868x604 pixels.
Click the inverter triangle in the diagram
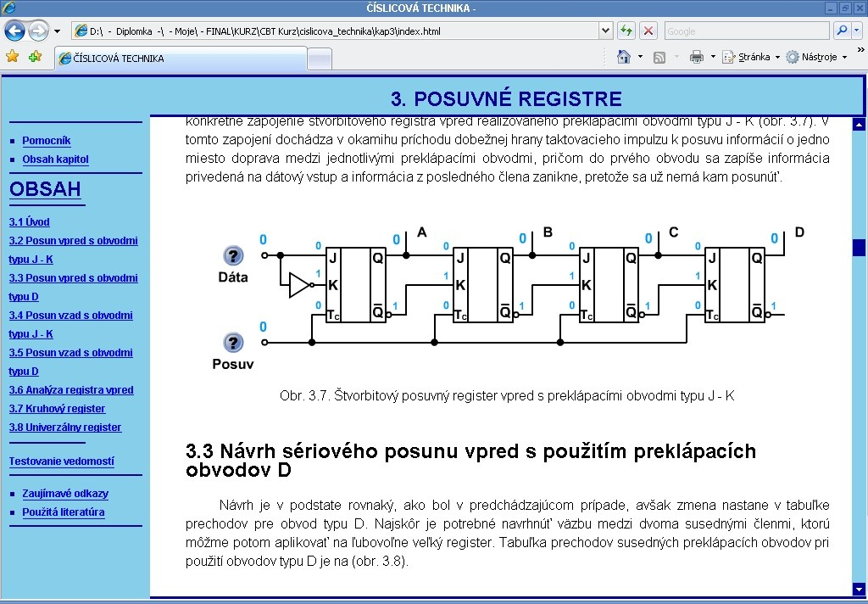pos(299,285)
